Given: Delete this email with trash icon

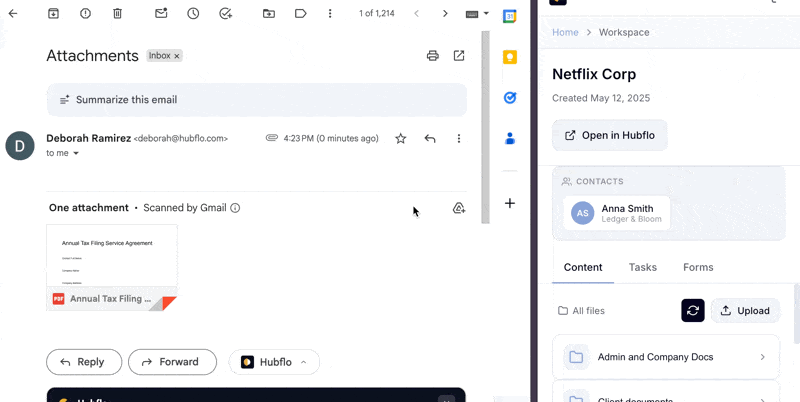Looking at the screenshot, I should coord(117,14).
